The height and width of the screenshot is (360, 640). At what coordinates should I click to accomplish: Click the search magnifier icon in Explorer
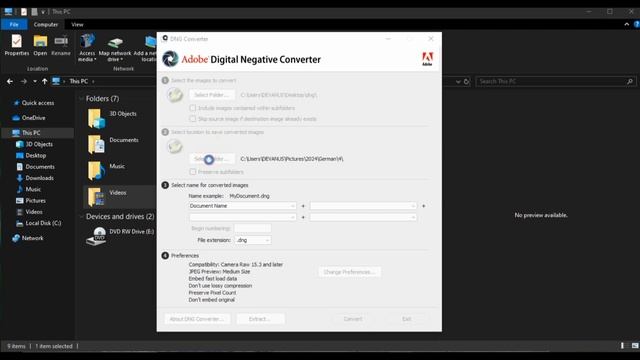tap(630, 82)
